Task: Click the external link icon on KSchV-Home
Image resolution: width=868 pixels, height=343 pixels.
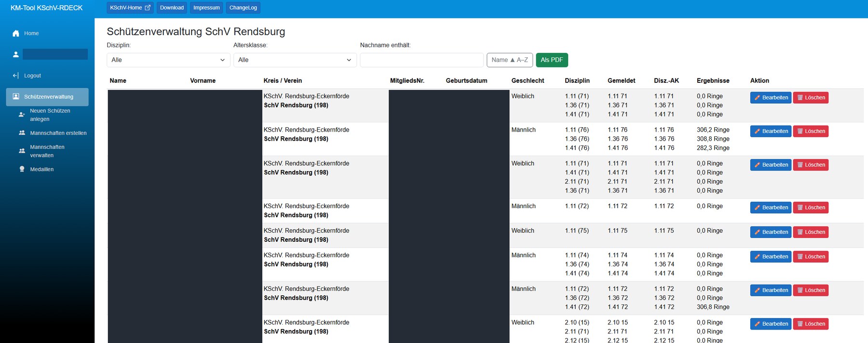Action: point(148,8)
